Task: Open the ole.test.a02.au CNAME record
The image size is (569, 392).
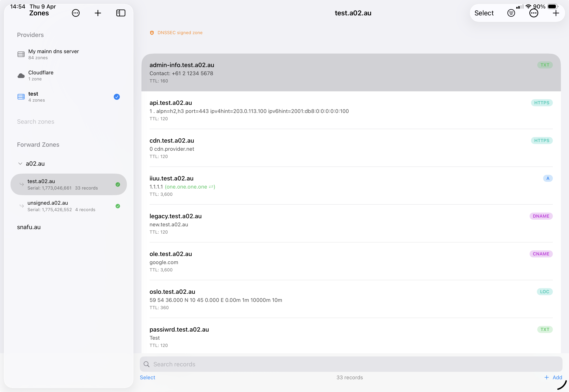Action: point(351,262)
